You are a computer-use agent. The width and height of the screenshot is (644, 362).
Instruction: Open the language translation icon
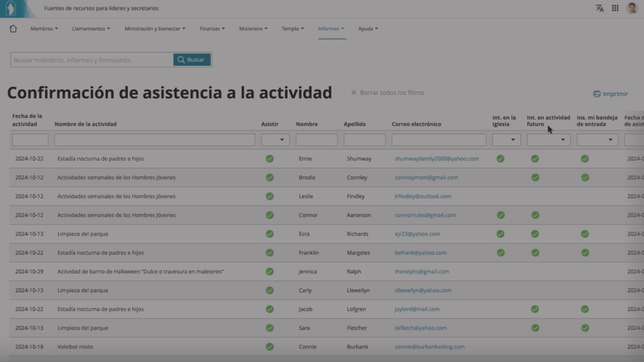599,8
